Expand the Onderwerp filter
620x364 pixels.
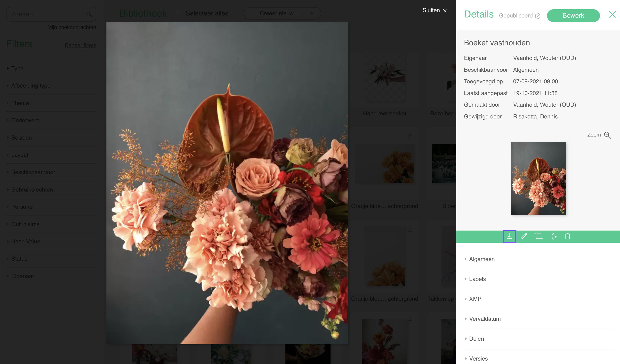click(x=51, y=120)
